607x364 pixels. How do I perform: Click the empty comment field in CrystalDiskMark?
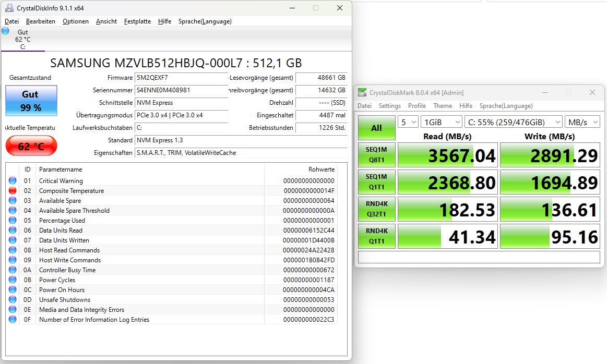point(479,257)
